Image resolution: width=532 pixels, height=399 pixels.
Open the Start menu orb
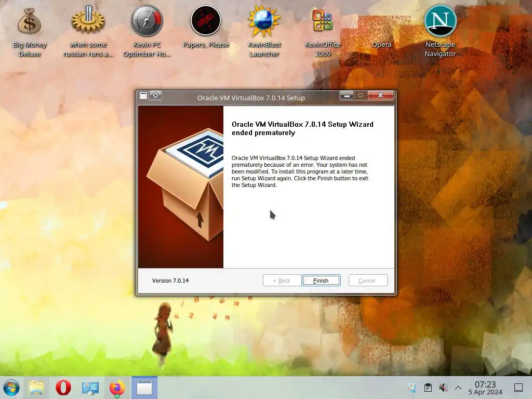(x=11, y=388)
